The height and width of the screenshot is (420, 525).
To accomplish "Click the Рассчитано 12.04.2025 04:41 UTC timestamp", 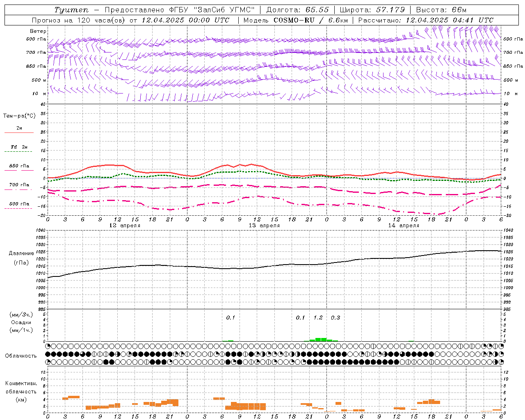I will coord(426,20).
